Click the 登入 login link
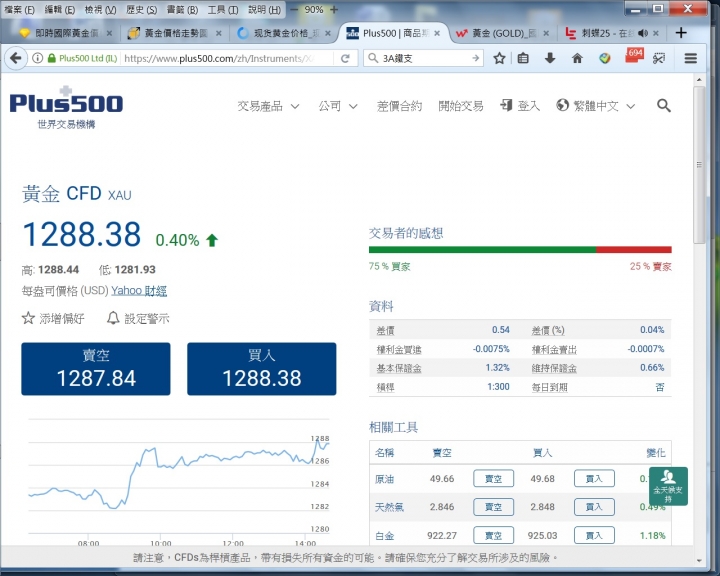The height and width of the screenshot is (576, 720). 520,106
